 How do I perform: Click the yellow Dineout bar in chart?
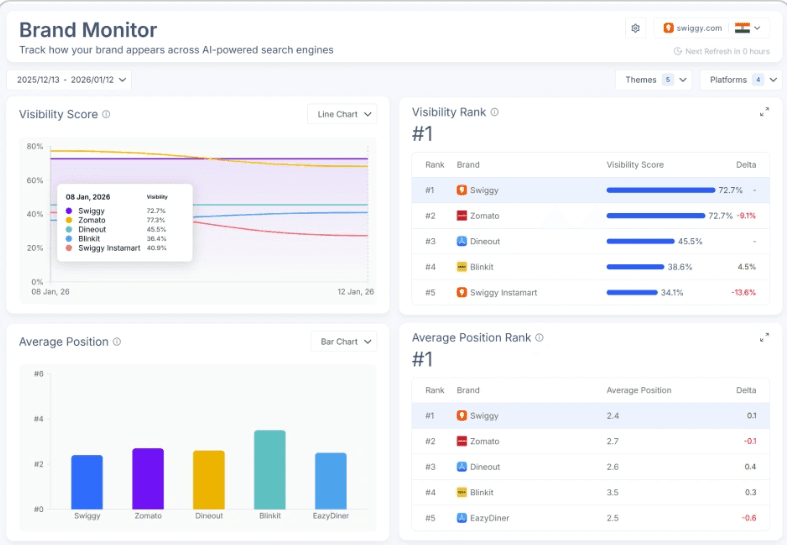(x=209, y=480)
